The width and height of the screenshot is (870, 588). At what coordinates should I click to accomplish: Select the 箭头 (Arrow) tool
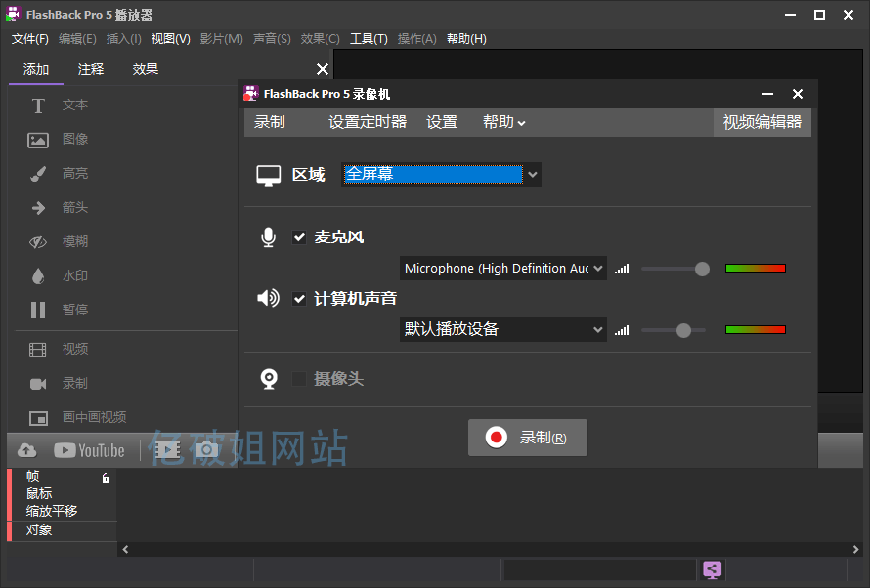click(x=75, y=207)
